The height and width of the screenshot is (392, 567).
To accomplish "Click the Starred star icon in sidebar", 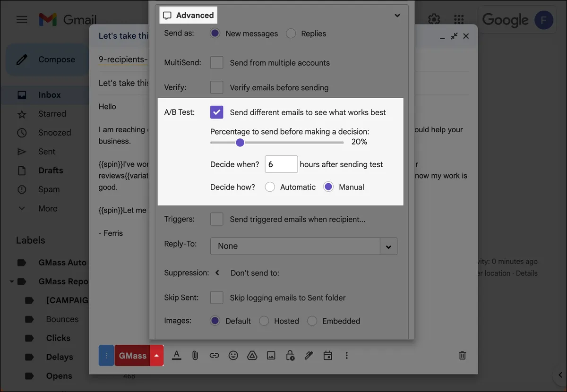I will tap(22, 114).
